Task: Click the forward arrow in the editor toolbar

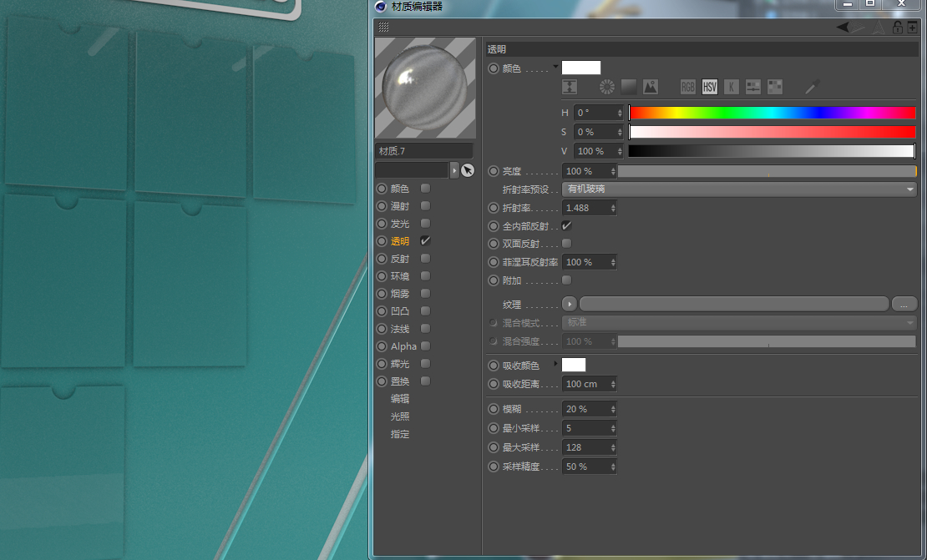Action: pyautogui.click(x=858, y=28)
